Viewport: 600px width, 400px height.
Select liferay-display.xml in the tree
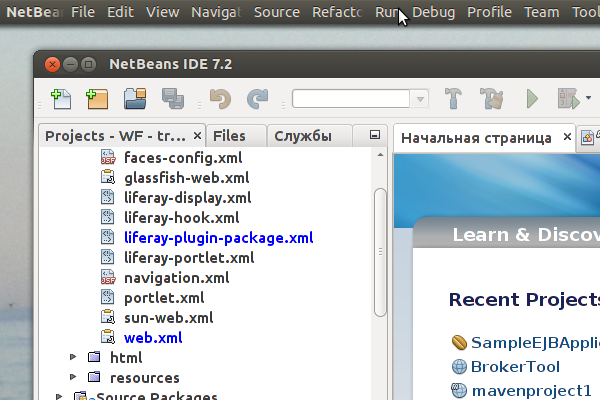(188, 198)
